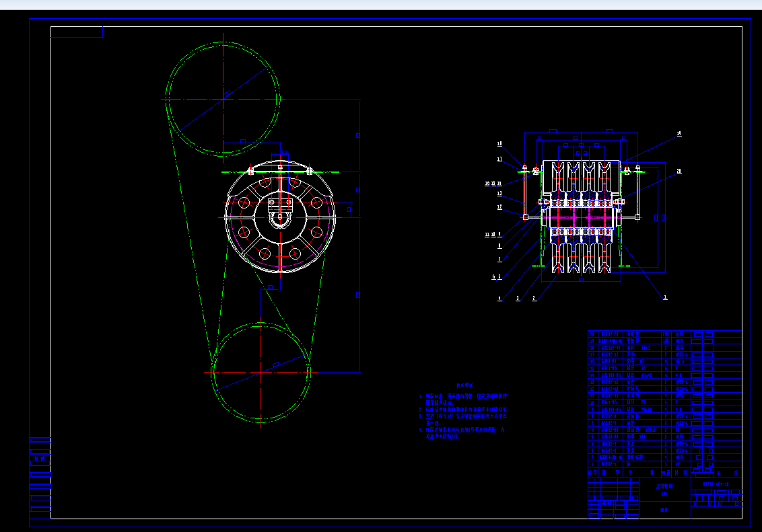The width and height of the screenshot is (762, 532).
Task: Select the central sheave wheel hub
Action: (x=280, y=217)
